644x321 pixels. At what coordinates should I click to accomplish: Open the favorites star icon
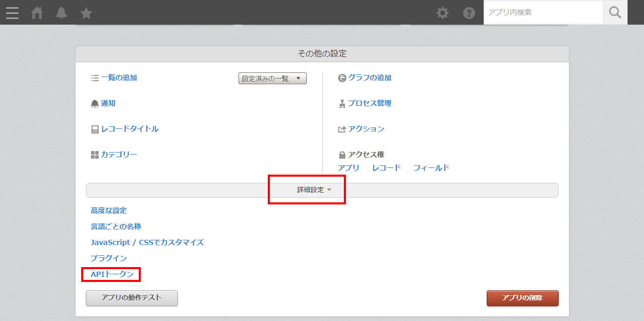[86, 13]
